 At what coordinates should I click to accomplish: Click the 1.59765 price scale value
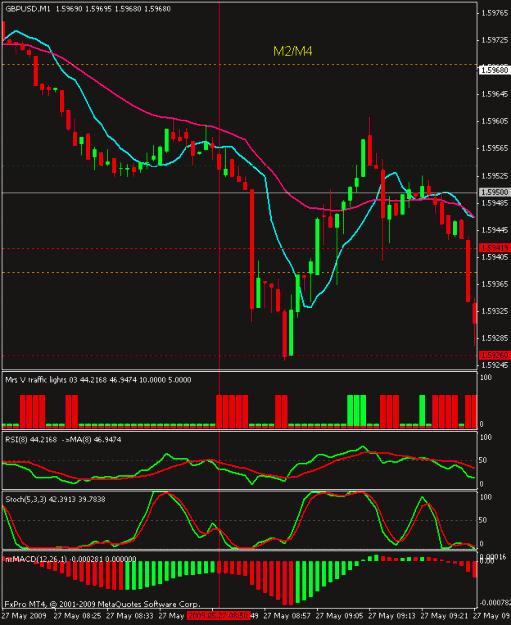495,13
